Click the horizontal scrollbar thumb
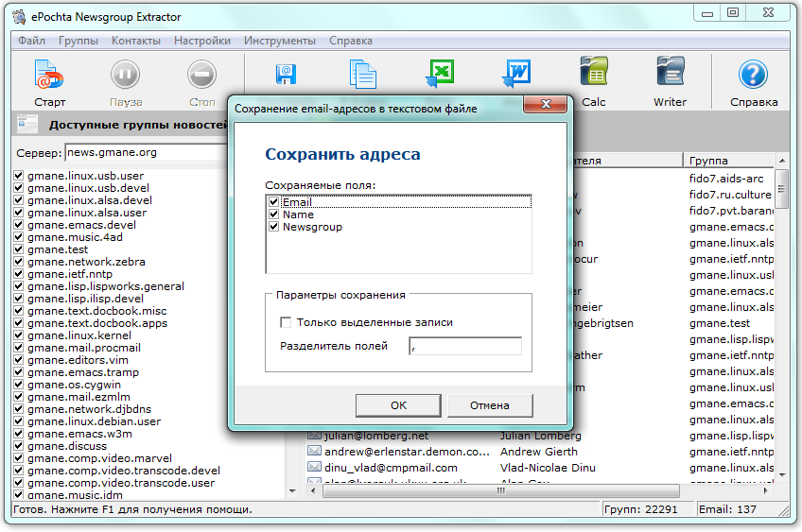 [501, 491]
